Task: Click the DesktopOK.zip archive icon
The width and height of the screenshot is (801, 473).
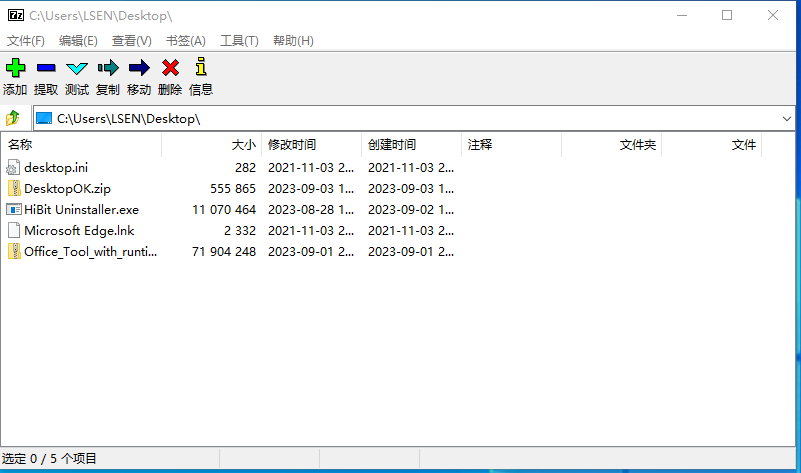Action: point(14,188)
